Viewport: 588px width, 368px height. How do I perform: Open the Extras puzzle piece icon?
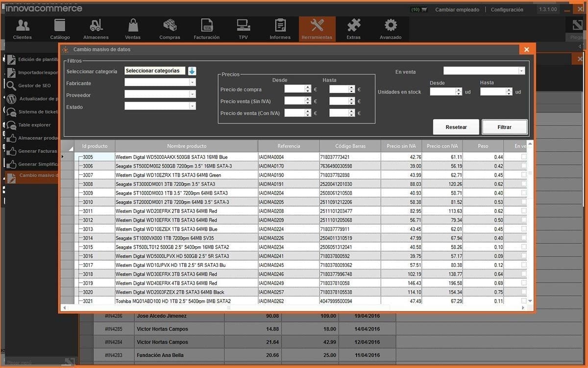[x=353, y=26]
